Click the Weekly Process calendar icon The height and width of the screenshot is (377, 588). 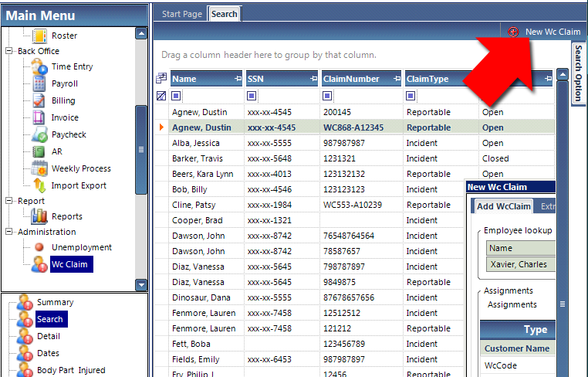(x=39, y=168)
